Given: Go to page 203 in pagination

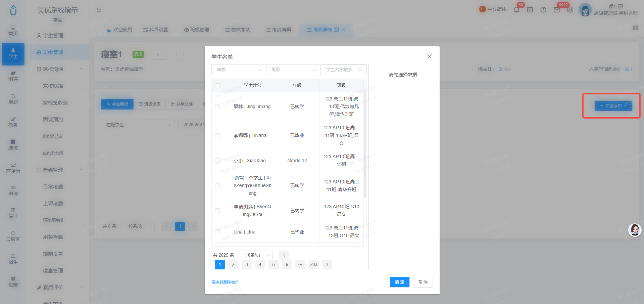Looking at the screenshot, I should 314,265.
